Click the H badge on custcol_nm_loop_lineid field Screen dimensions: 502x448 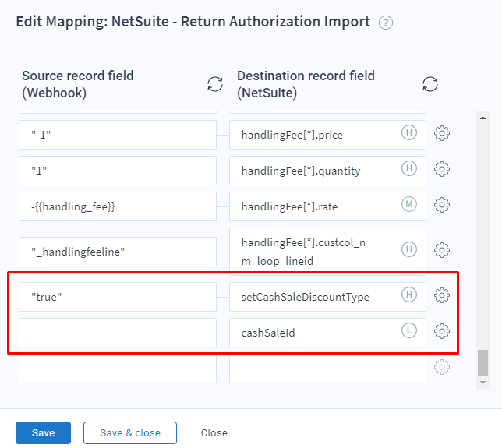click(409, 249)
